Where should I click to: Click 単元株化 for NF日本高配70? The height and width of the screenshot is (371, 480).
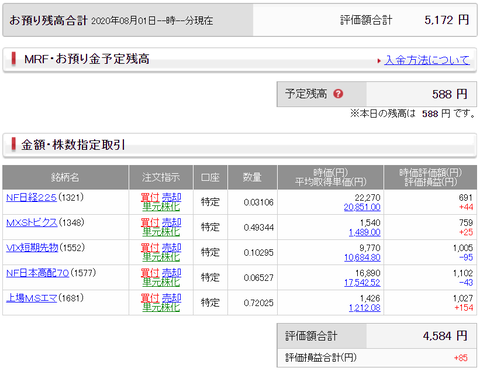point(161,283)
